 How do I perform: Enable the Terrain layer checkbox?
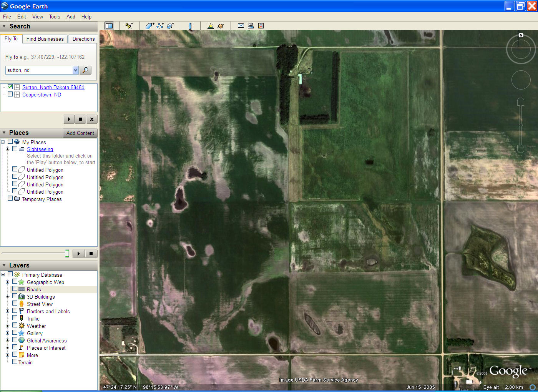[x=15, y=362]
